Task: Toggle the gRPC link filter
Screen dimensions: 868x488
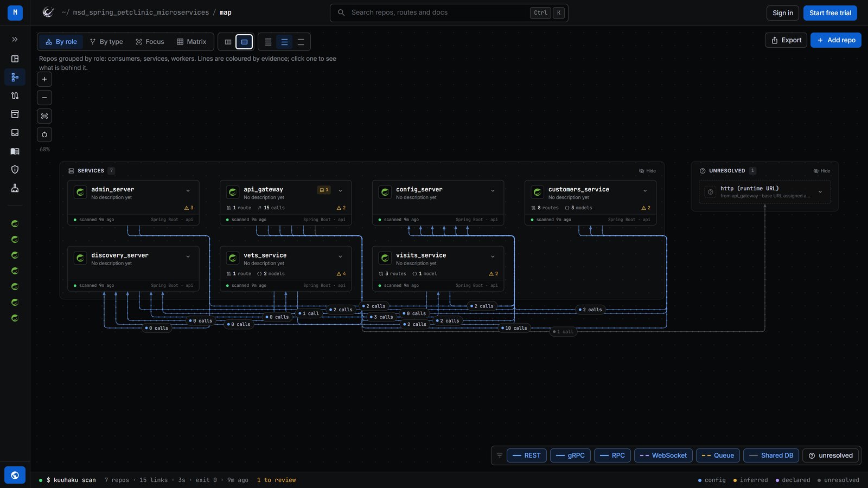Action: 570,455
